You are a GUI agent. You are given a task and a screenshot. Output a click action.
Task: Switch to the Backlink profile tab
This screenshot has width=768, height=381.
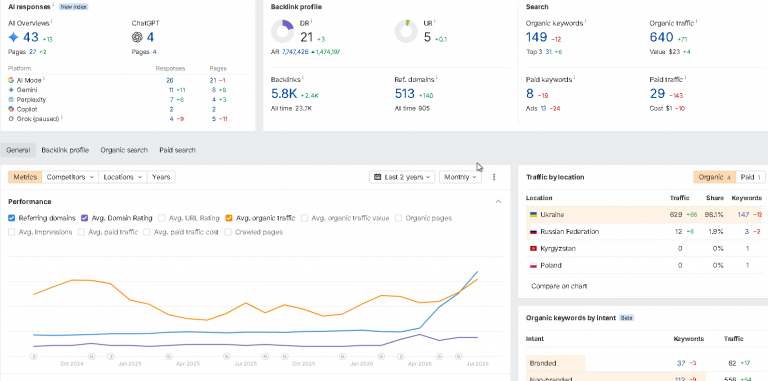point(65,150)
